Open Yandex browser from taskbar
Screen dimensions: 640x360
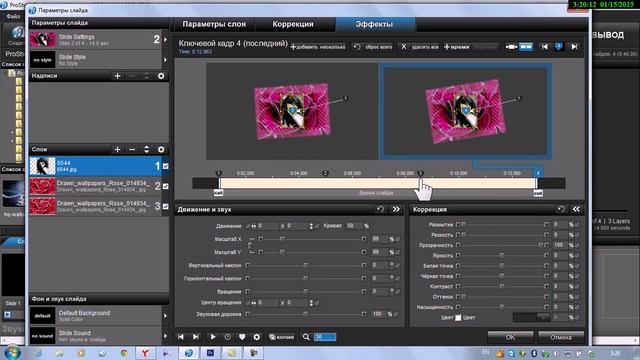pyautogui.click(x=145, y=353)
